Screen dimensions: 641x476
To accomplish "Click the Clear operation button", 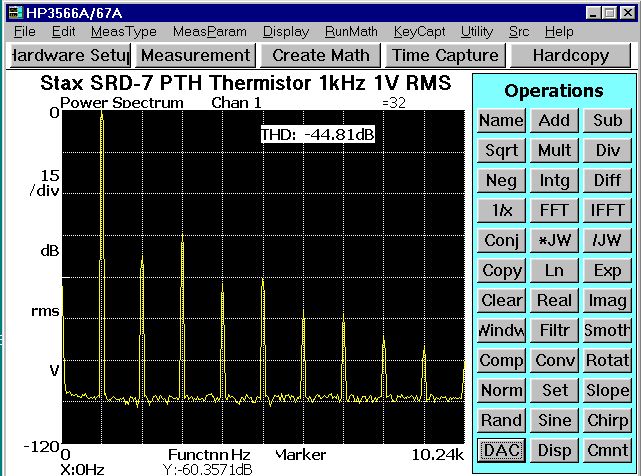I will [x=501, y=301].
